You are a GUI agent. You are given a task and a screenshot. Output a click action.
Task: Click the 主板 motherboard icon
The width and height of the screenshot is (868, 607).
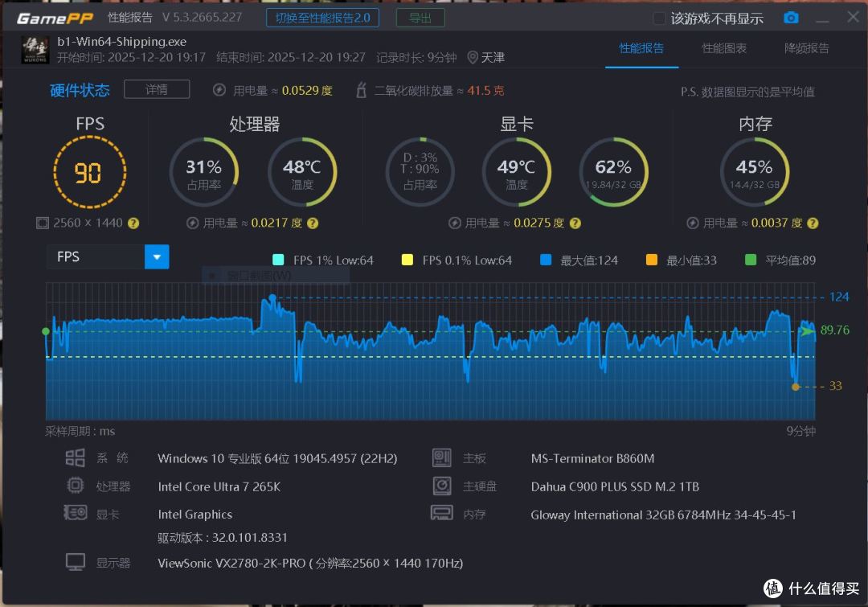442,458
